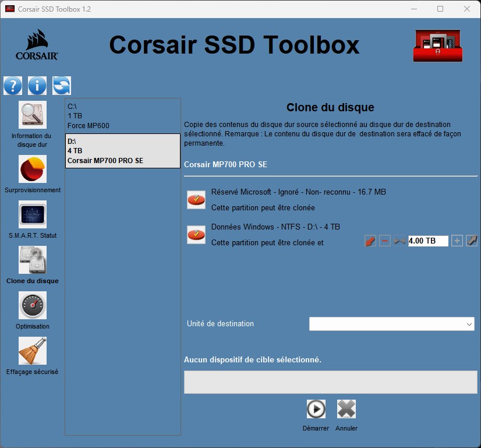Screen dimensions: 481x448
Task: Click the Démarrer play button
Action: (316, 409)
